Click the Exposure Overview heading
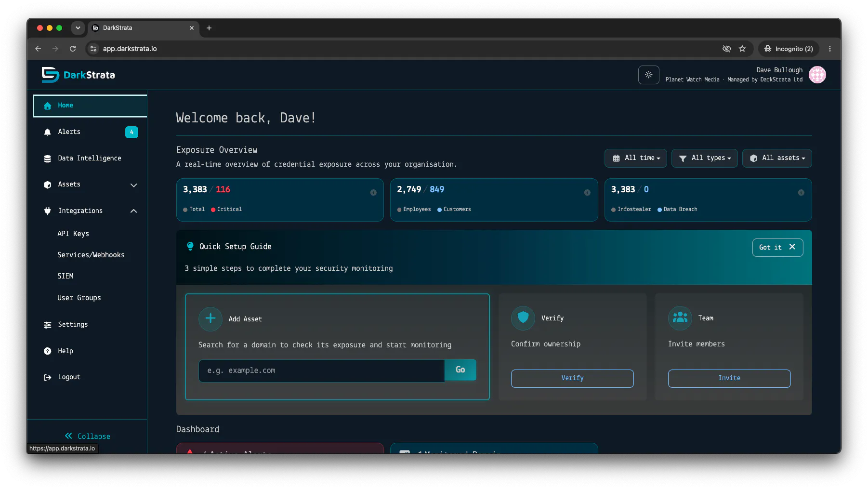The width and height of the screenshot is (868, 489). (217, 150)
